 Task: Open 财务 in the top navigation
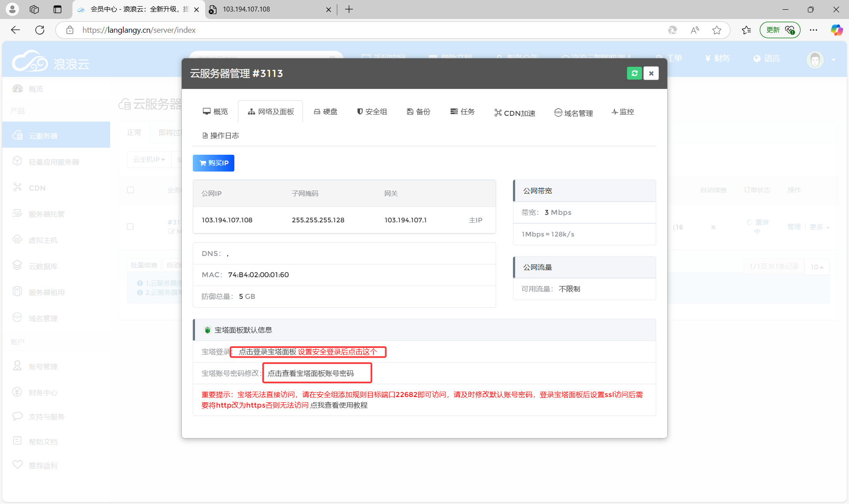point(717,58)
